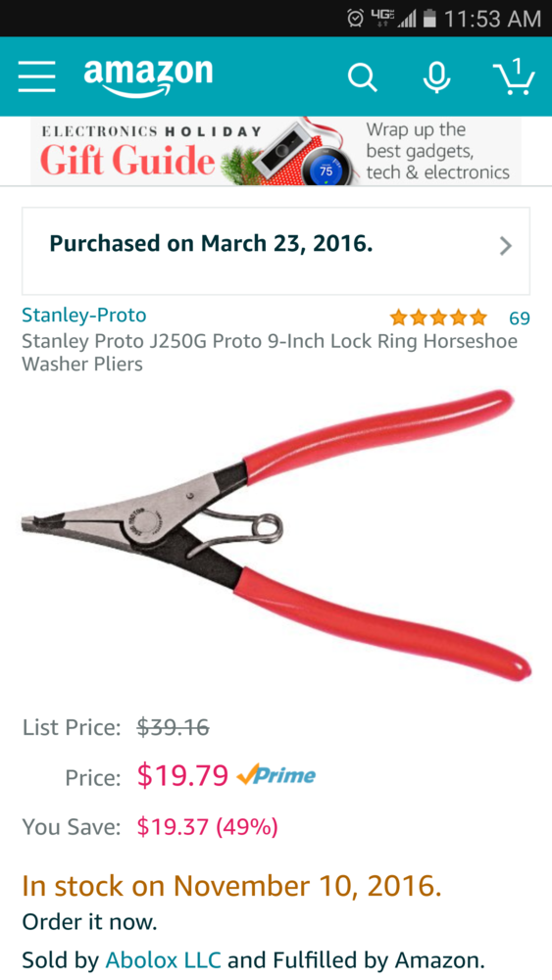Image resolution: width=552 pixels, height=980 pixels.
Task: Expand the Purchased on March 23 chevron
Action: click(506, 246)
